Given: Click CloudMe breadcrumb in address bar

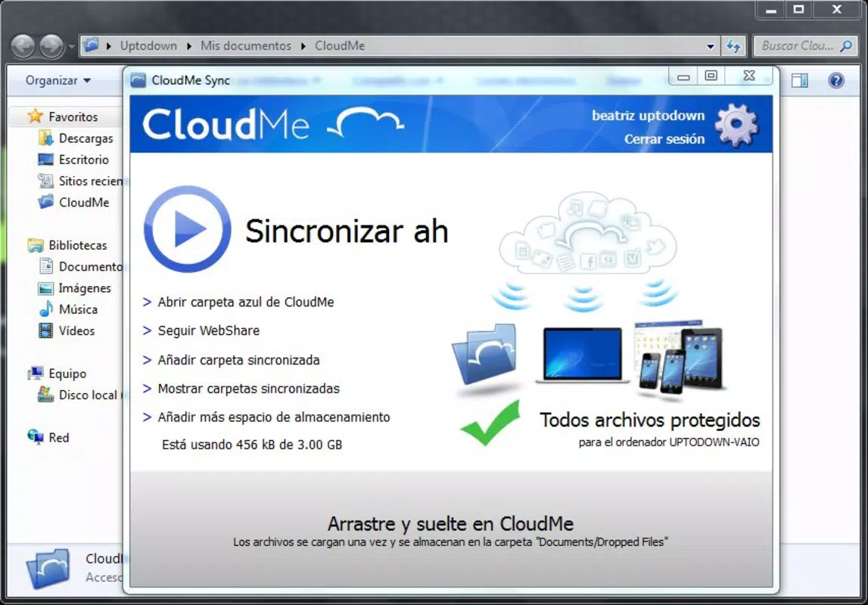Looking at the screenshot, I should click(340, 46).
